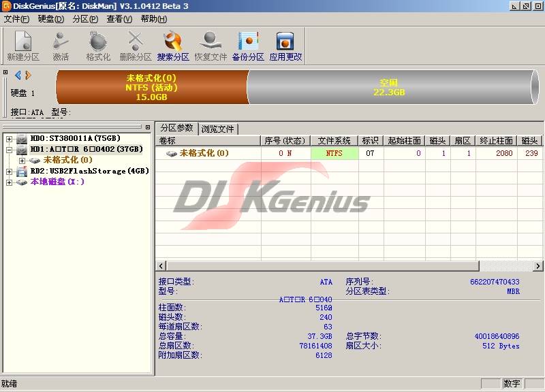Click the small square toggle above the disk arrows
The width and height of the screenshot is (545, 392).
coord(5,72)
